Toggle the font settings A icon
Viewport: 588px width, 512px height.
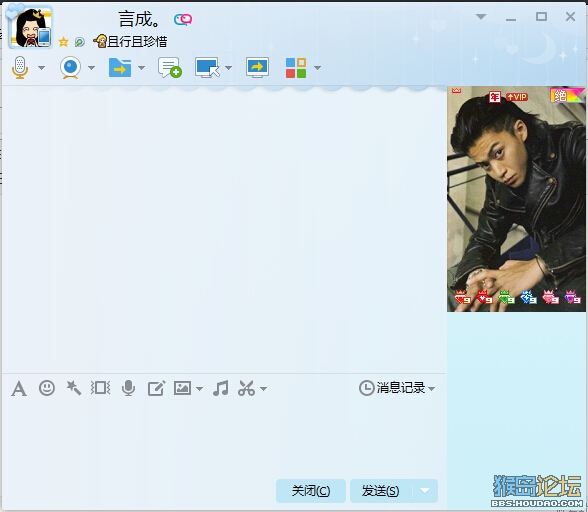click(x=19, y=388)
